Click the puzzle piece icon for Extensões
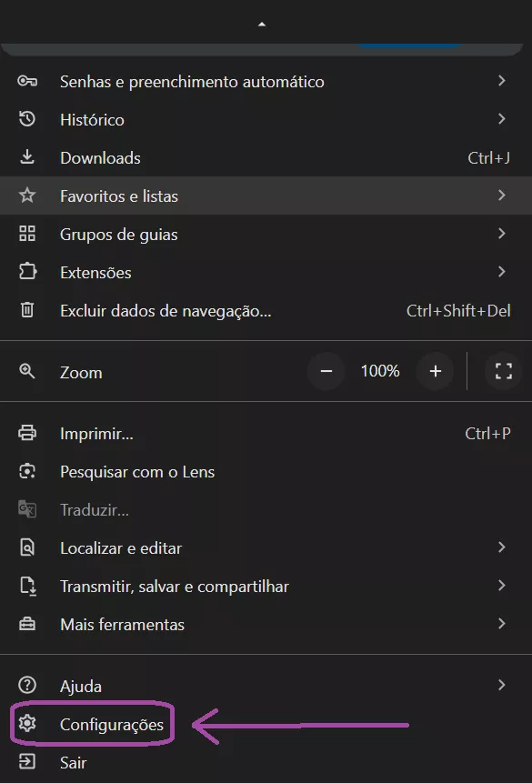 tap(27, 272)
